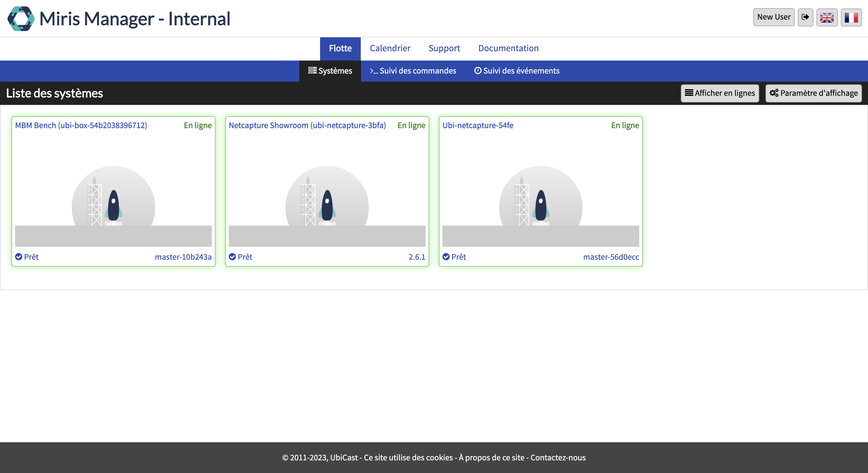Click the Prêt checkmark icon on MBM Bench
868x473 pixels.
pyautogui.click(x=19, y=257)
